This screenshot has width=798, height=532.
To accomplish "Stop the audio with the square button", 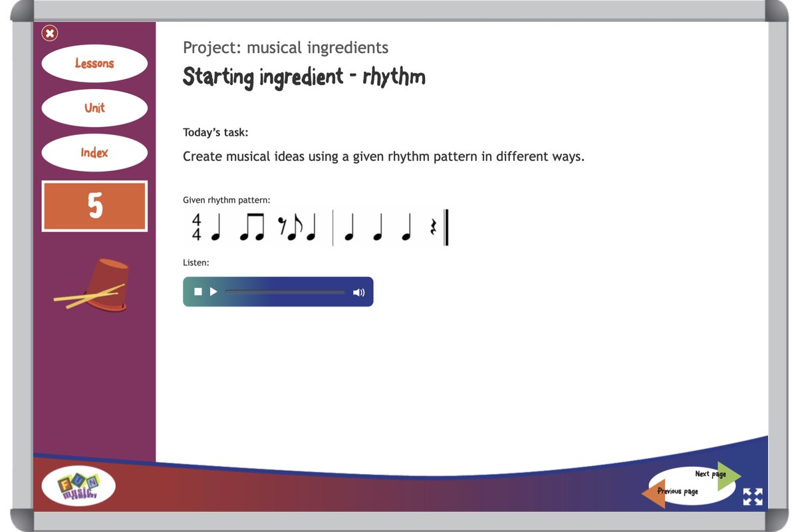I will [x=198, y=292].
